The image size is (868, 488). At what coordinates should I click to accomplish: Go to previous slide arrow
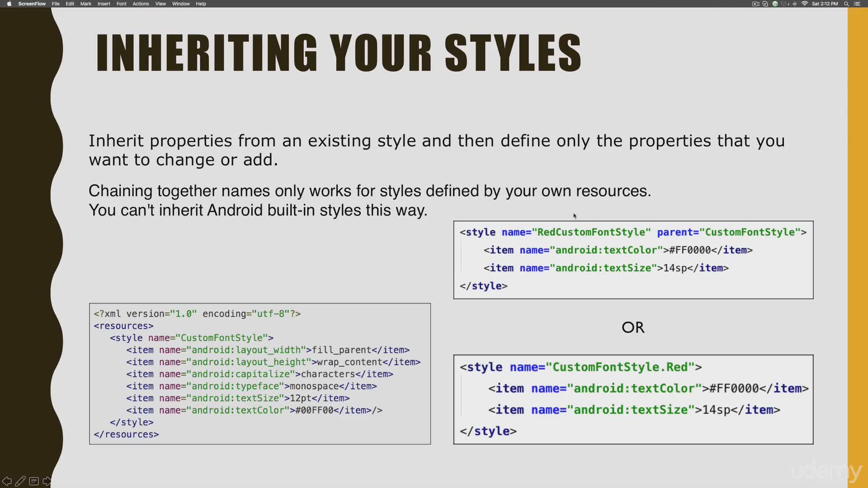(7, 481)
